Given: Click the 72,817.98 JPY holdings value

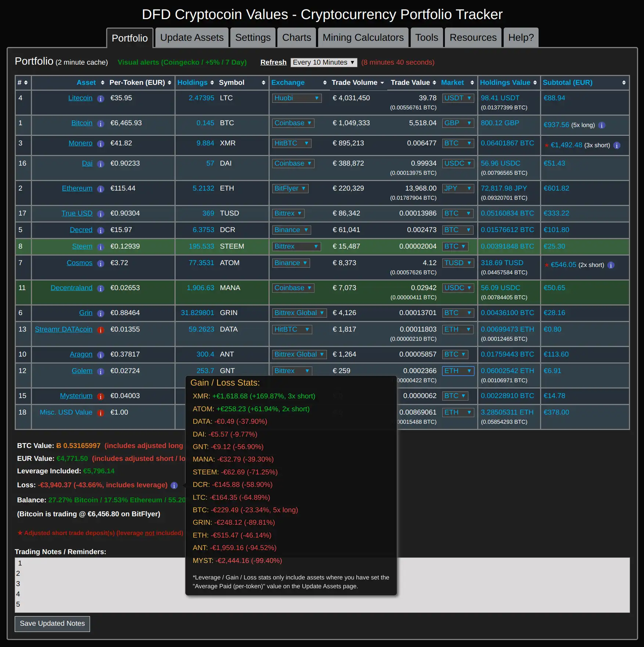Looking at the screenshot, I should click(x=504, y=188).
